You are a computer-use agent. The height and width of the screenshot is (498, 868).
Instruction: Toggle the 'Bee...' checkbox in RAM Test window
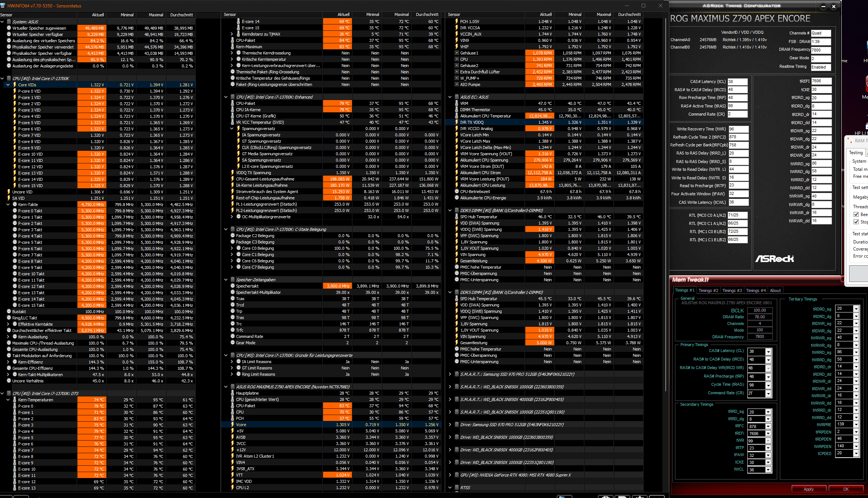[x=856, y=215]
